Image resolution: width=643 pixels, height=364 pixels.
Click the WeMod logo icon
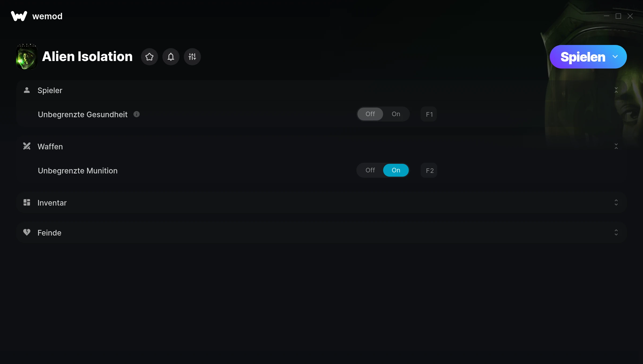click(x=19, y=16)
